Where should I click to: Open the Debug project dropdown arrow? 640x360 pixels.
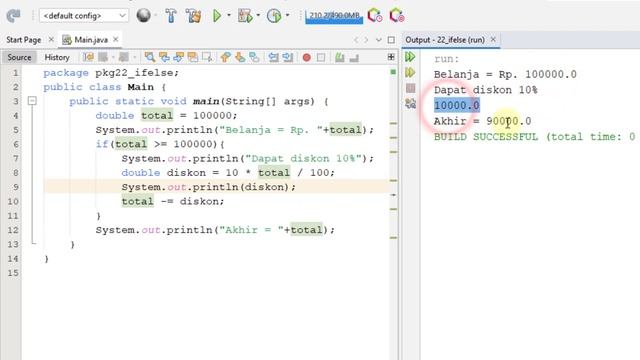pyautogui.click(x=258, y=16)
